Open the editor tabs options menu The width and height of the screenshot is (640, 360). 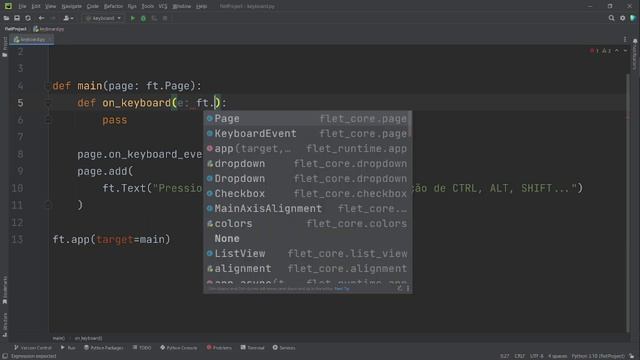pyautogui.click(x=625, y=39)
